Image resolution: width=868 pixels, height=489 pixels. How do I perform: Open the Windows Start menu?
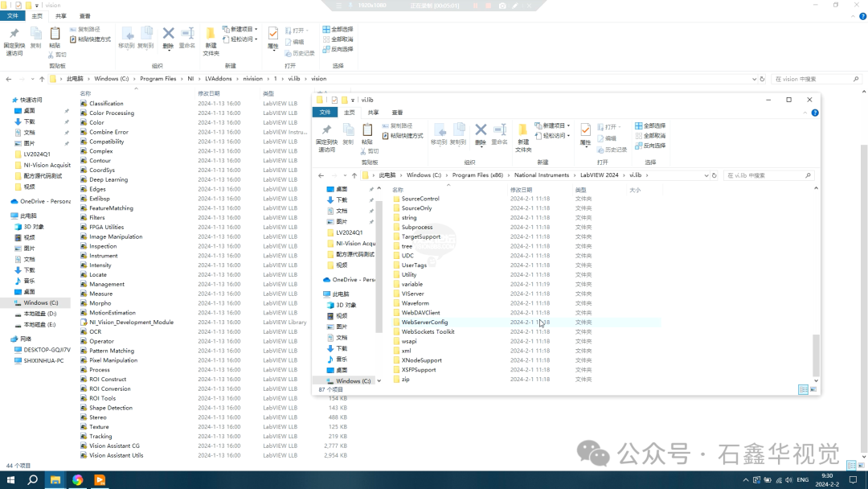point(10,480)
